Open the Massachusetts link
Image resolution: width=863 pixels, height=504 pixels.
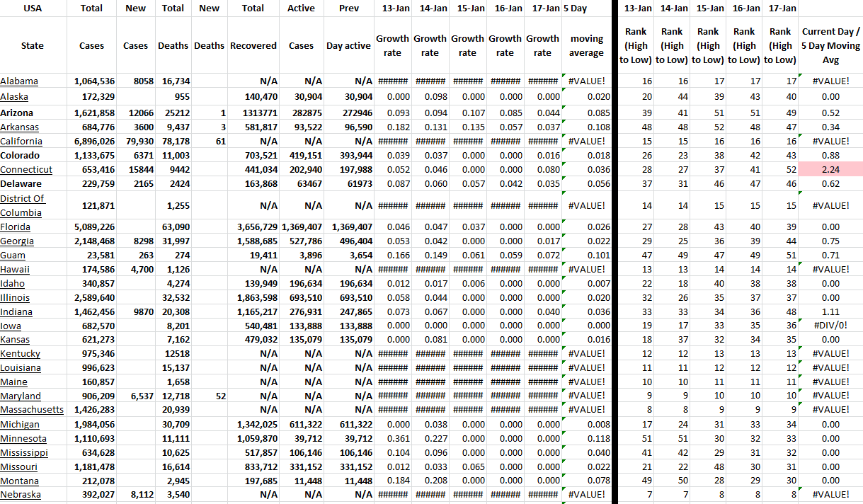coord(32,410)
